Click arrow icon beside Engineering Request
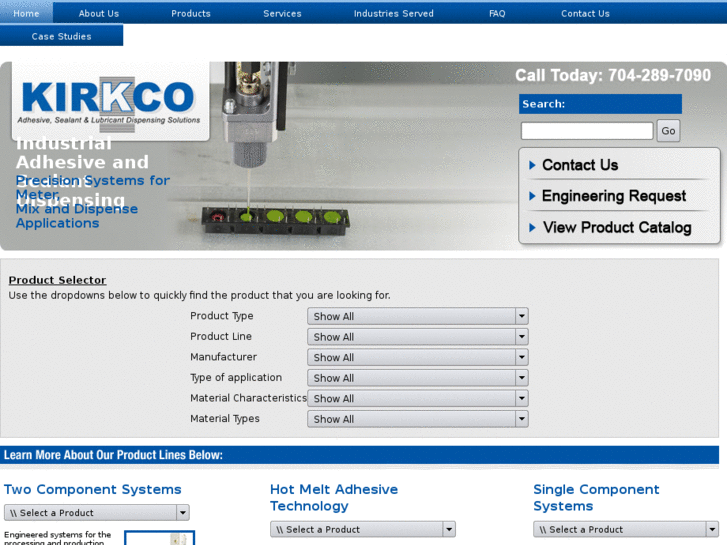 click(532, 196)
